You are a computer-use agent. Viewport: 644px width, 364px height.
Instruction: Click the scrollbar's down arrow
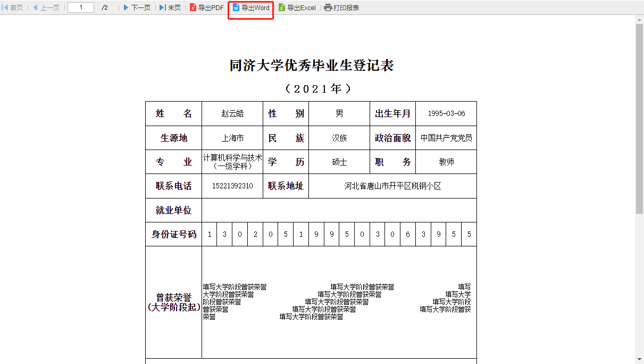(639, 359)
